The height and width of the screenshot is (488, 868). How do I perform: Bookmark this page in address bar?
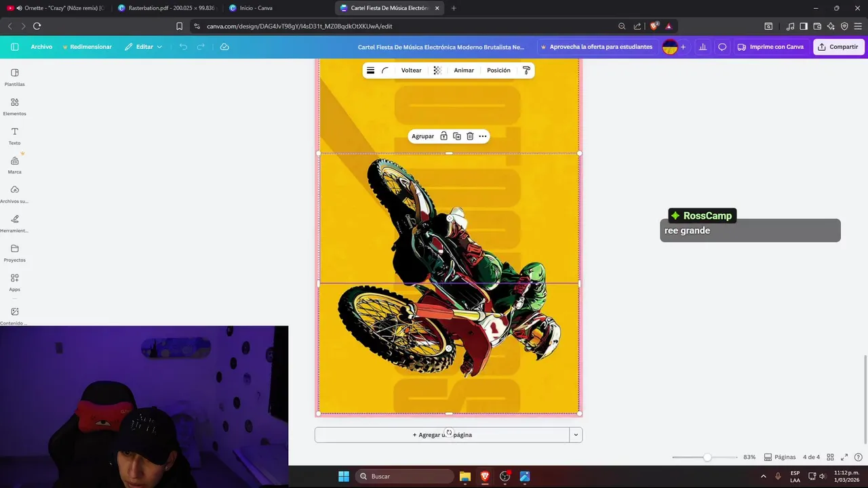pos(179,26)
